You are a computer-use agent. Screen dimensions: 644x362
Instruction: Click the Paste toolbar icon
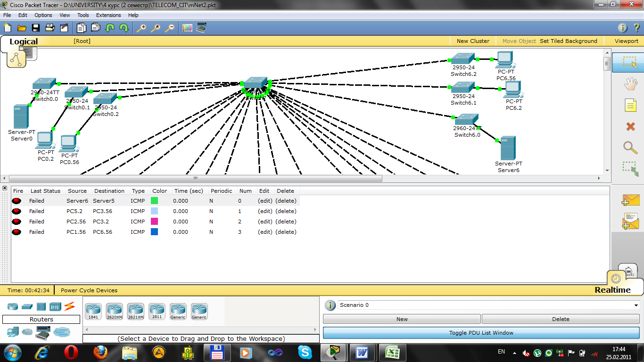[96, 28]
